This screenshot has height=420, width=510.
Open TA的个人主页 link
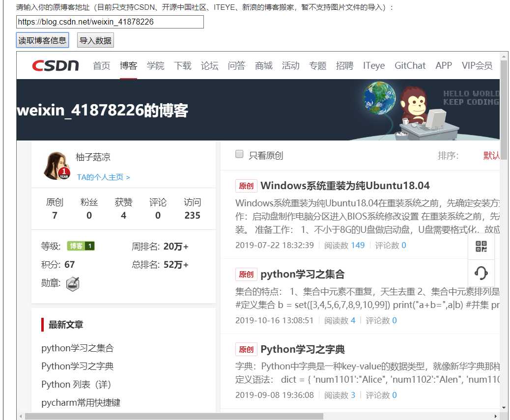coord(104,177)
